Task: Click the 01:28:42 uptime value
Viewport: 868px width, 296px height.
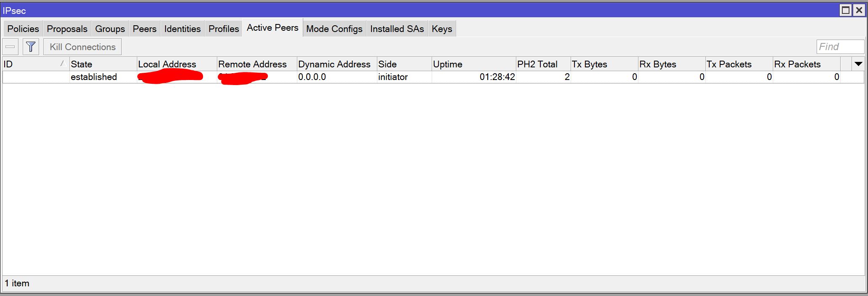Action: pos(497,77)
